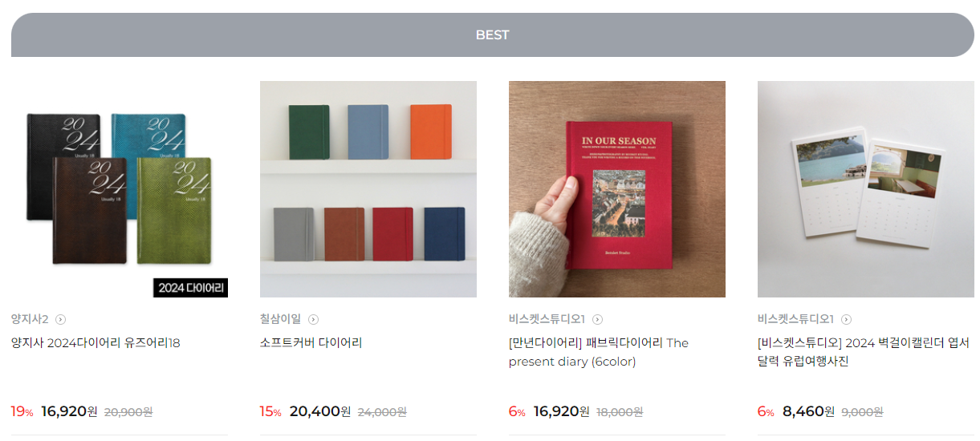Click the arrow icon next to 양지사2
Image resolution: width=980 pixels, height=441 pixels.
pyautogui.click(x=61, y=319)
